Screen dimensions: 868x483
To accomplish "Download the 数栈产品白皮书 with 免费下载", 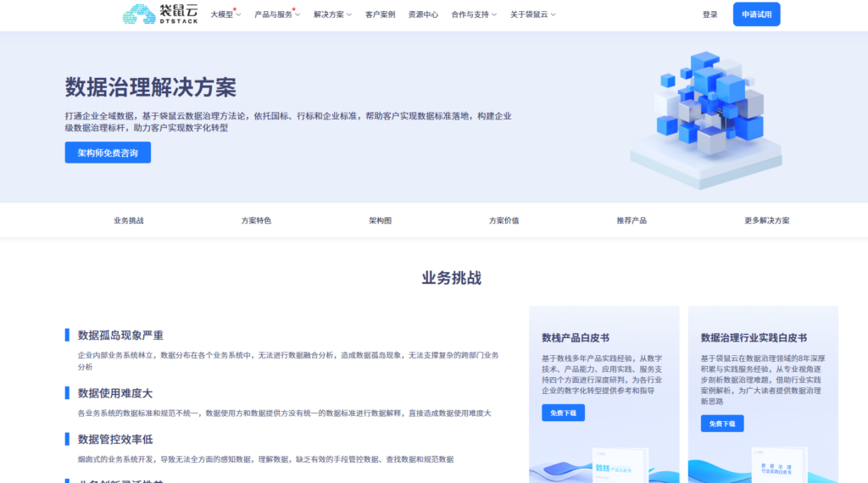I will pos(563,413).
